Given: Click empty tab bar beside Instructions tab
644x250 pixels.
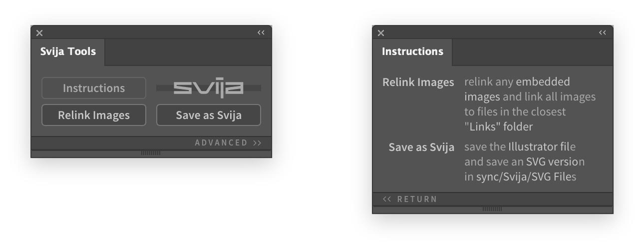Looking at the screenshot, I should click(532, 52).
